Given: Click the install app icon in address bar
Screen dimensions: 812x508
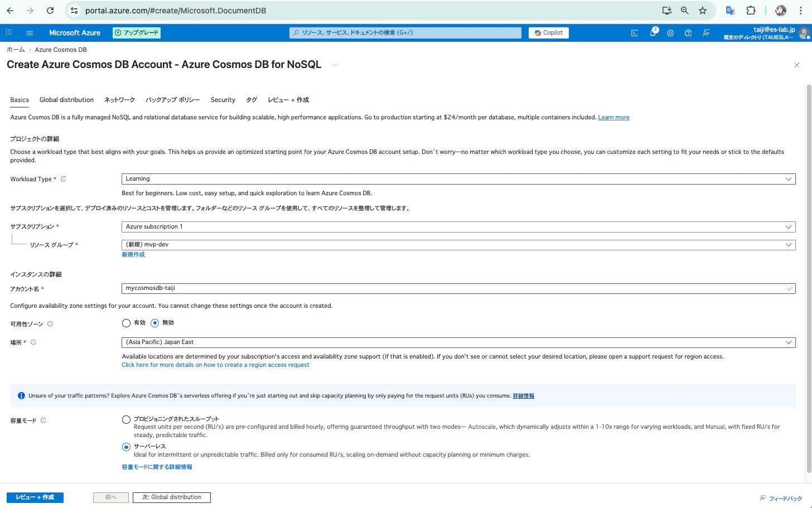Looking at the screenshot, I should pos(666,11).
